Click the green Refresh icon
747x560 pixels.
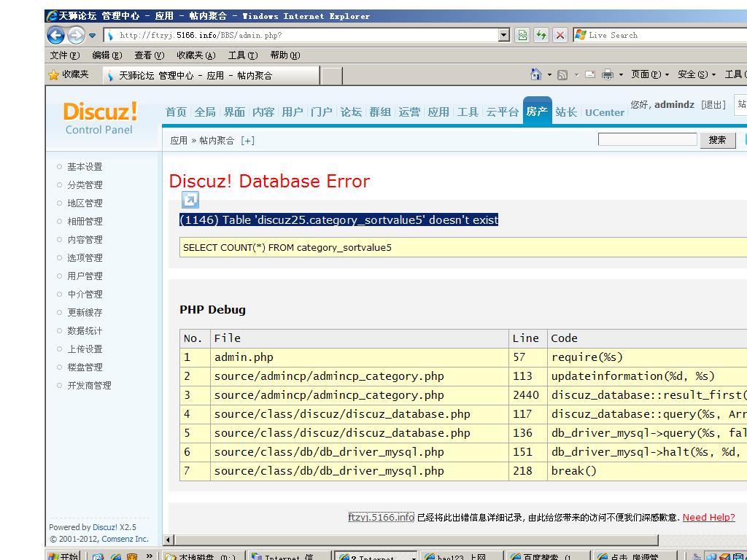click(541, 35)
